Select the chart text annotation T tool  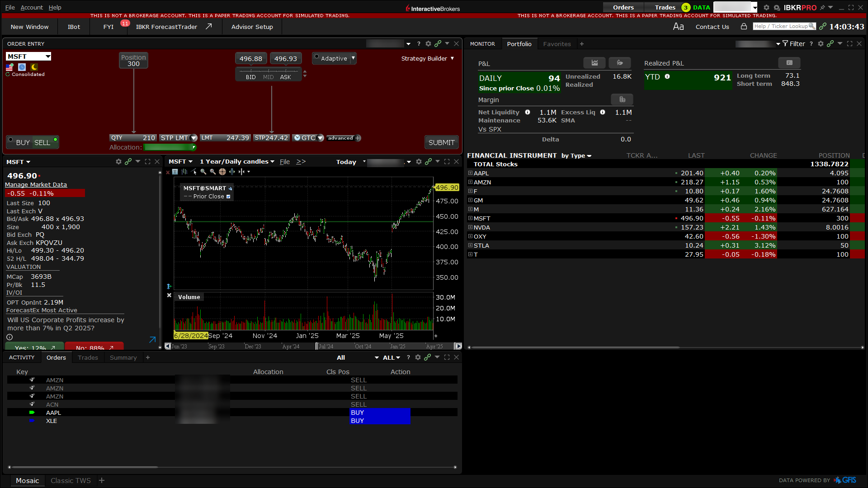(x=175, y=172)
